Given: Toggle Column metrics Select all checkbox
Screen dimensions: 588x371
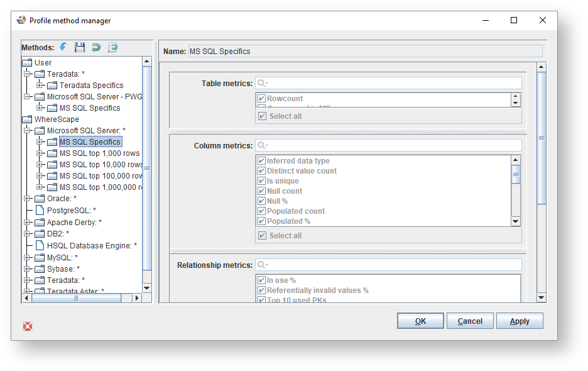Looking at the screenshot, I should click(262, 235).
